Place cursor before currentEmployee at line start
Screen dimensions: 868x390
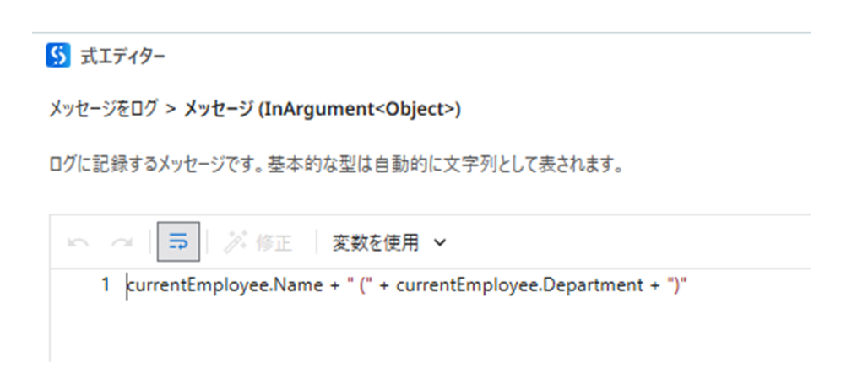coord(127,286)
